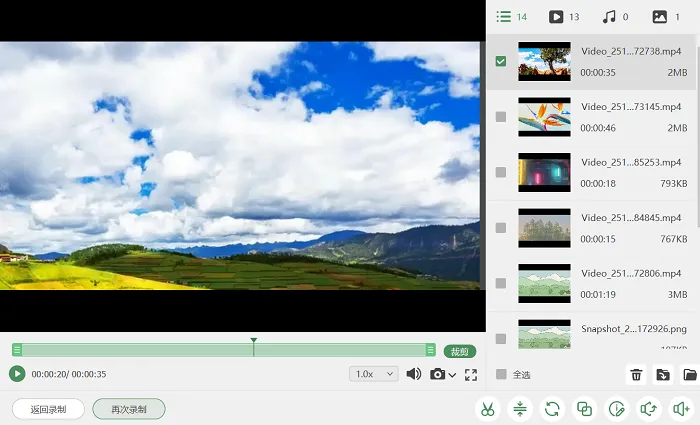Open thumbnail of Video_251...73145.mp4
The image size is (700, 425).
[544, 117]
